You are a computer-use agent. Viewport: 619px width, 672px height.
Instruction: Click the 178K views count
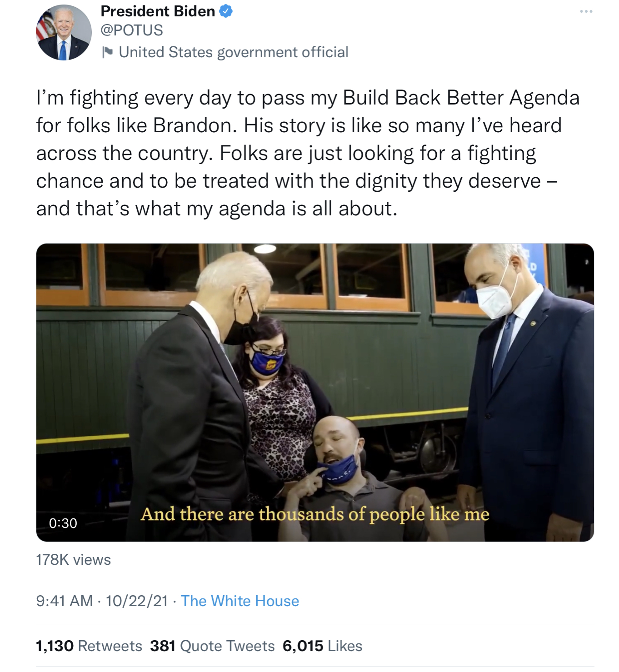[x=74, y=560]
